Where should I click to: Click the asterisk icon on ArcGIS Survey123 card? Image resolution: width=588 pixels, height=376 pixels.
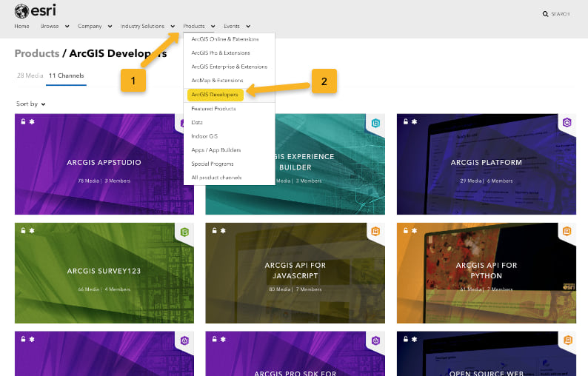[32, 230]
